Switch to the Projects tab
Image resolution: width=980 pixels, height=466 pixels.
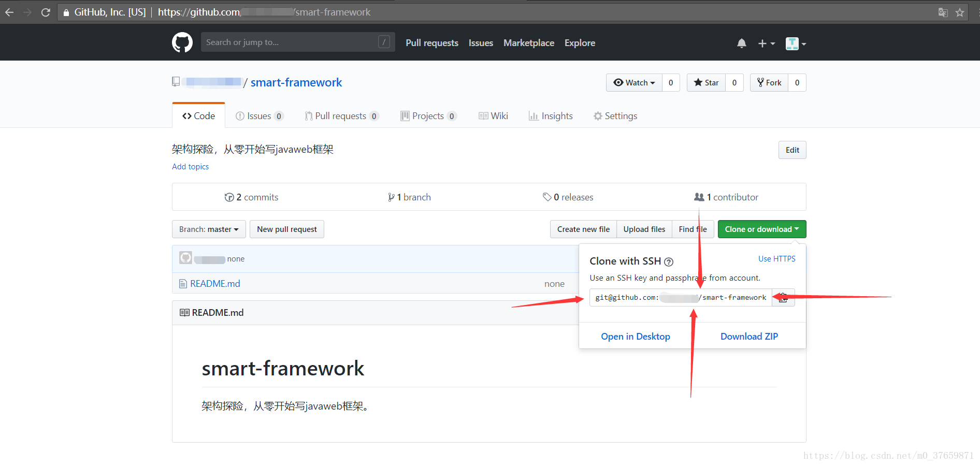428,116
